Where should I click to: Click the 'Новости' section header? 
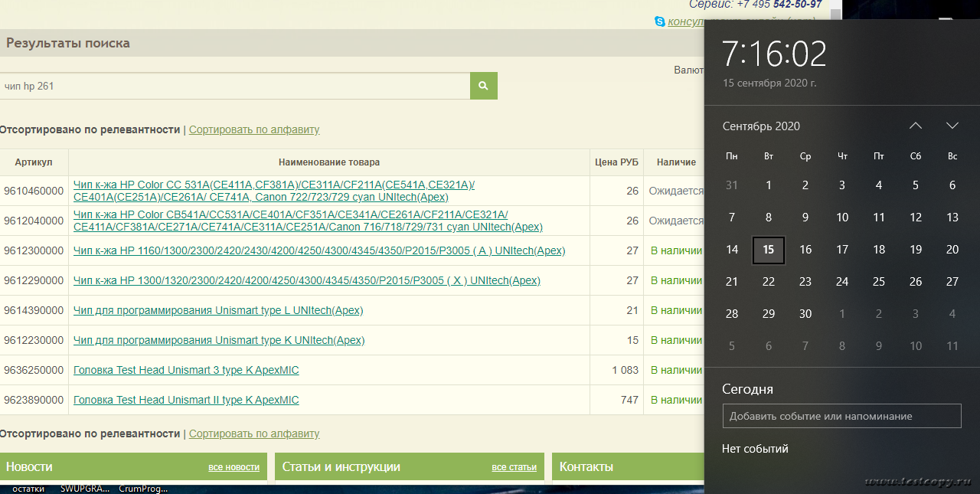29,466
